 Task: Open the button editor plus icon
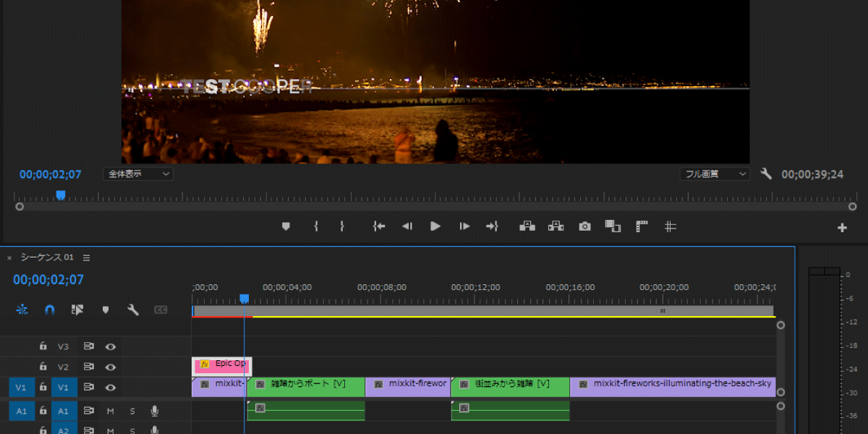pyautogui.click(x=842, y=227)
